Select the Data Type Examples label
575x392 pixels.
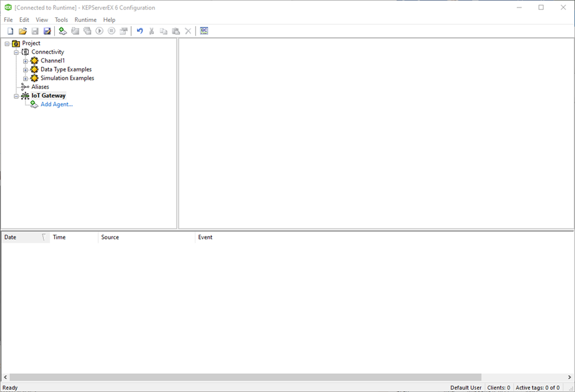pos(66,70)
